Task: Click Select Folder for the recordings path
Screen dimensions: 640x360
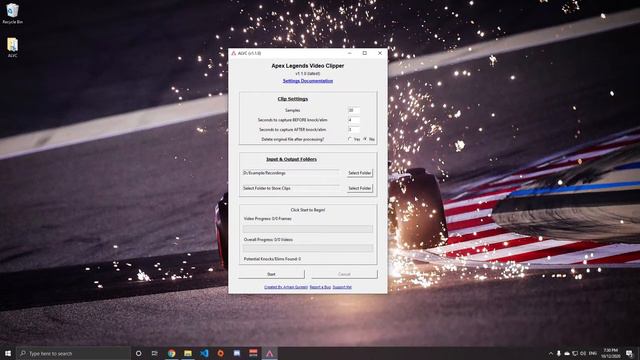Action: 360,173
